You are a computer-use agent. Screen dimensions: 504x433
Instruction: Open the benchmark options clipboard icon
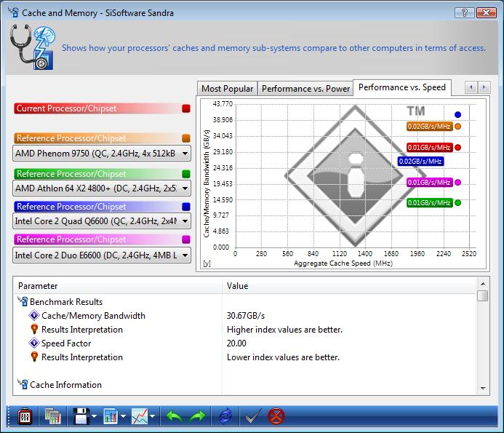click(x=25, y=416)
